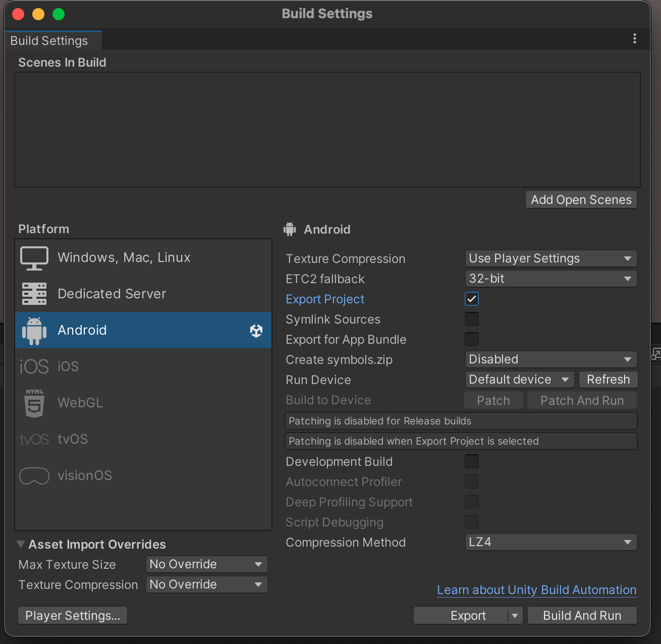
Task: Collapse the Asset Import Overrides section
Action: tap(21, 545)
